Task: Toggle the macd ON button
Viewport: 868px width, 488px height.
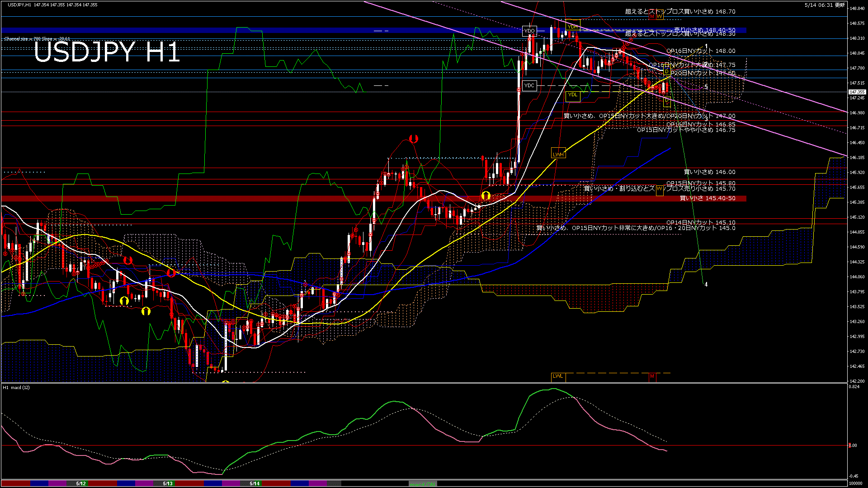Action: pos(422,484)
